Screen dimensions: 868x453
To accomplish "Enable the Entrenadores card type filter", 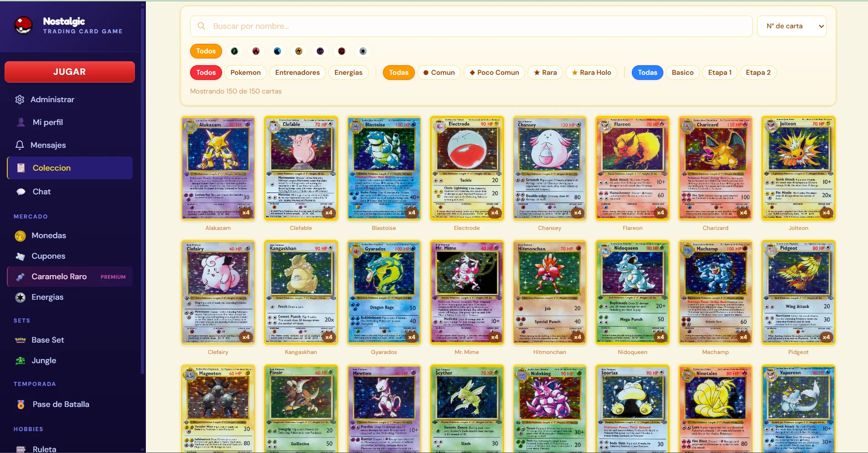I will pos(298,73).
